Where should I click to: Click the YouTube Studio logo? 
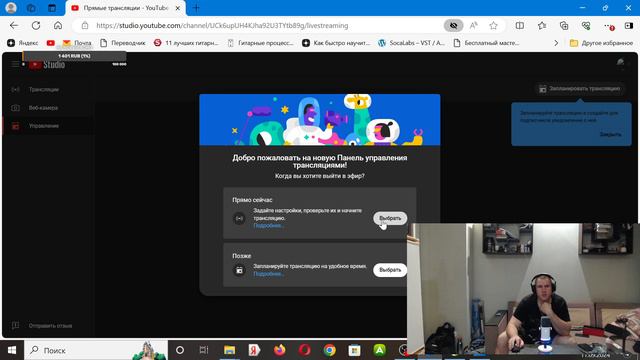(47, 64)
